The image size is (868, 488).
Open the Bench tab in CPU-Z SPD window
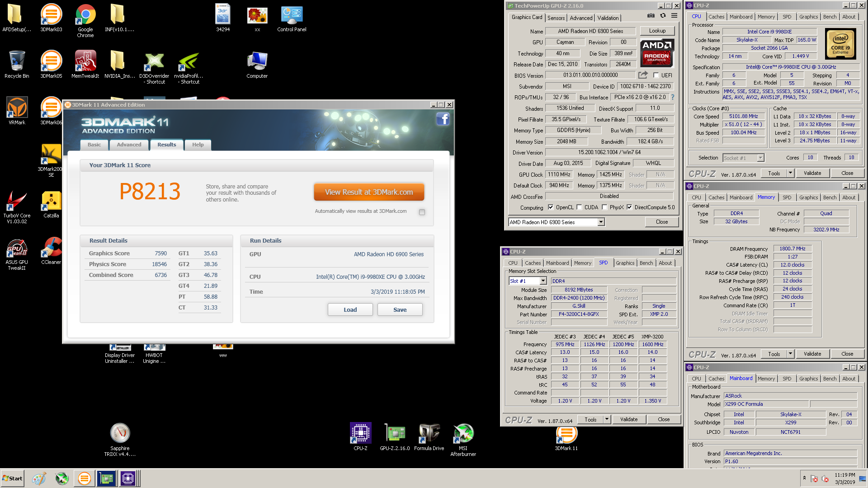pyautogui.click(x=646, y=263)
